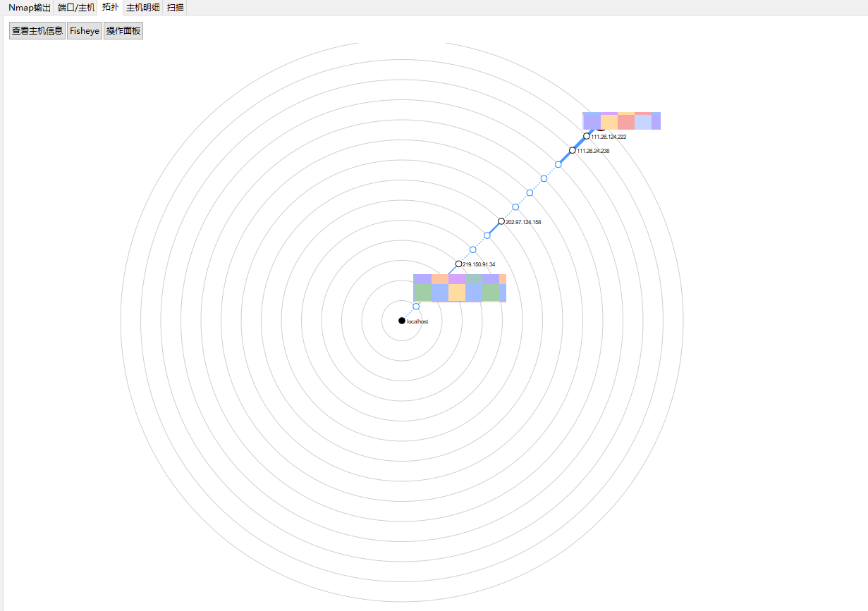
Task: Switch to the Nmap输出 tab
Action: [x=30, y=8]
